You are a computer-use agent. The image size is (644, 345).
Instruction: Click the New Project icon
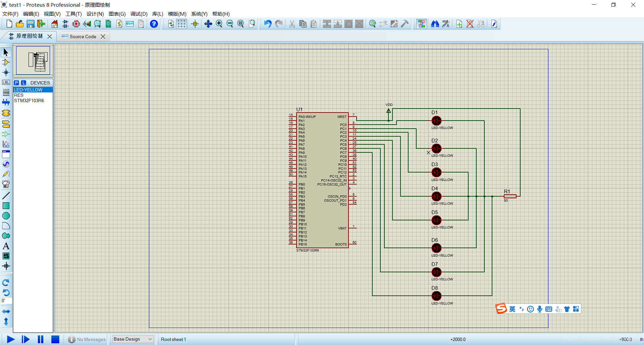pyautogui.click(x=9, y=24)
